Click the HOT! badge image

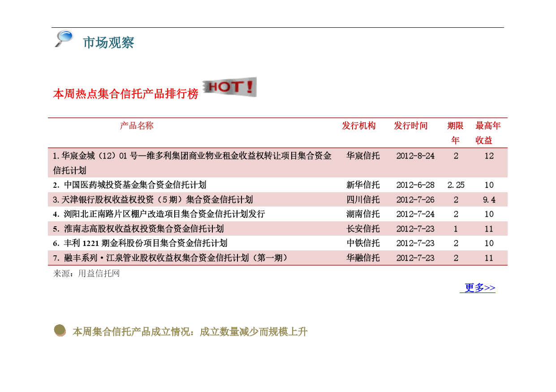click(x=230, y=87)
